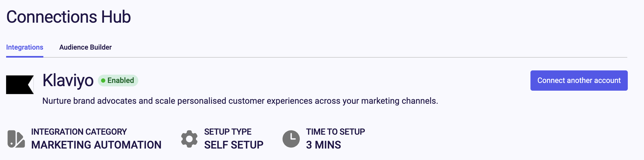Click the word Hub in page title

(x=116, y=17)
